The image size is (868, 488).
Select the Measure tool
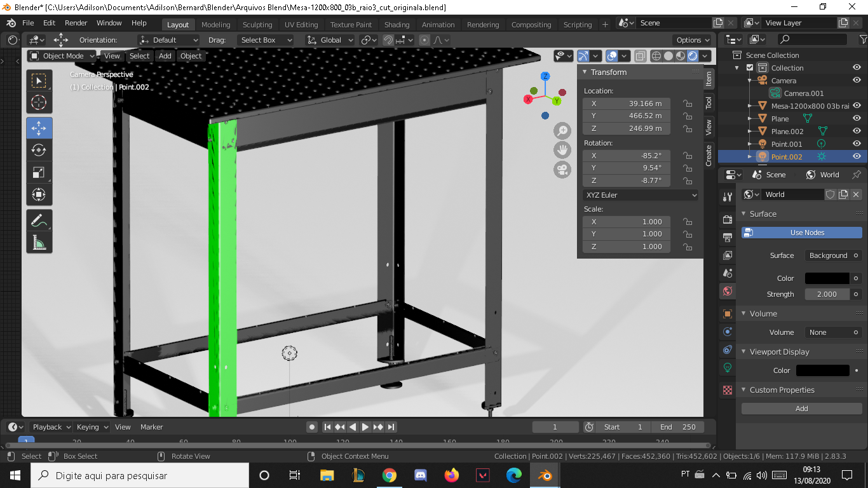(x=39, y=242)
